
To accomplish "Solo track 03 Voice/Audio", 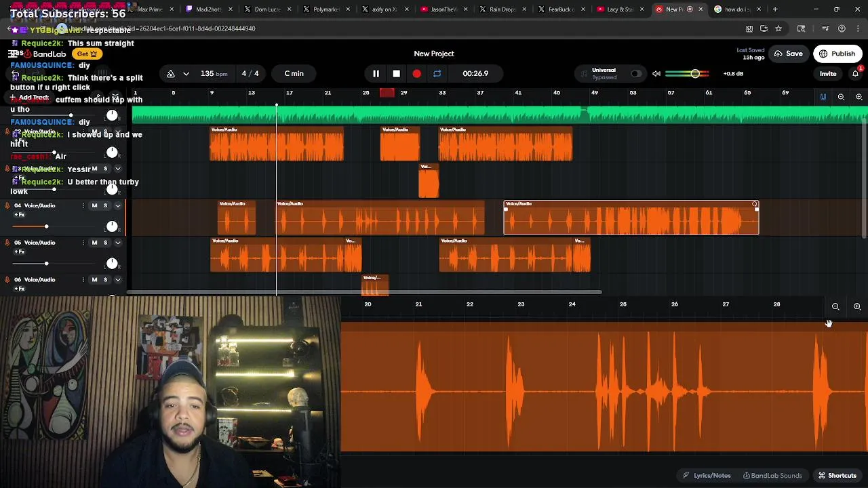I will 105,169.
